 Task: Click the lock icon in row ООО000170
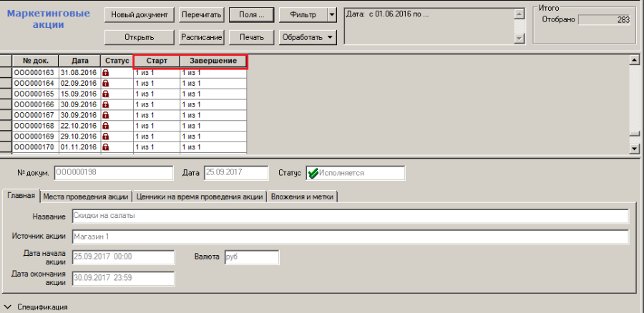coord(106,147)
